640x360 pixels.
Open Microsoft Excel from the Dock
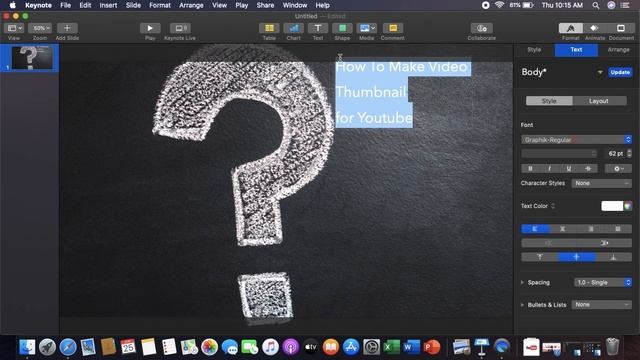[x=391, y=347]
